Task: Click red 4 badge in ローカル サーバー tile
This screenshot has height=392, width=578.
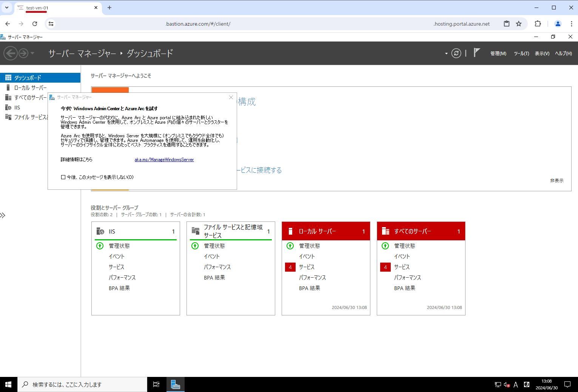Action: (x=290, y=267)
